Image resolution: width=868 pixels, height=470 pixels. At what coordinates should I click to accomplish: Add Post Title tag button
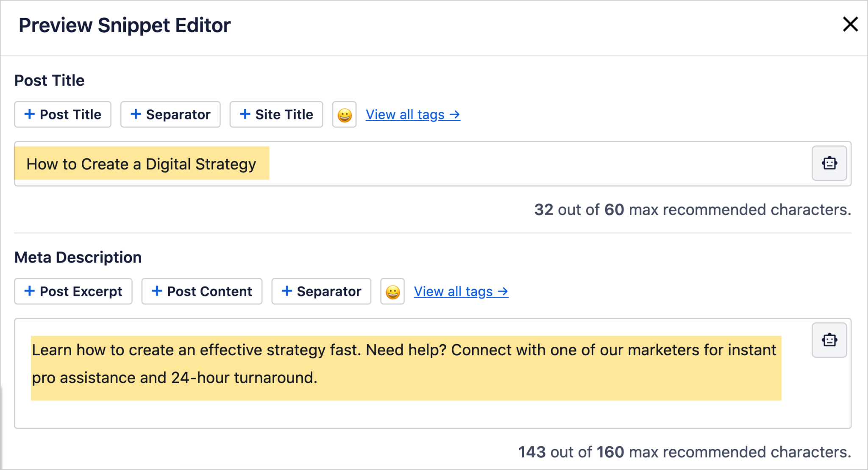[x=63, y=114]
